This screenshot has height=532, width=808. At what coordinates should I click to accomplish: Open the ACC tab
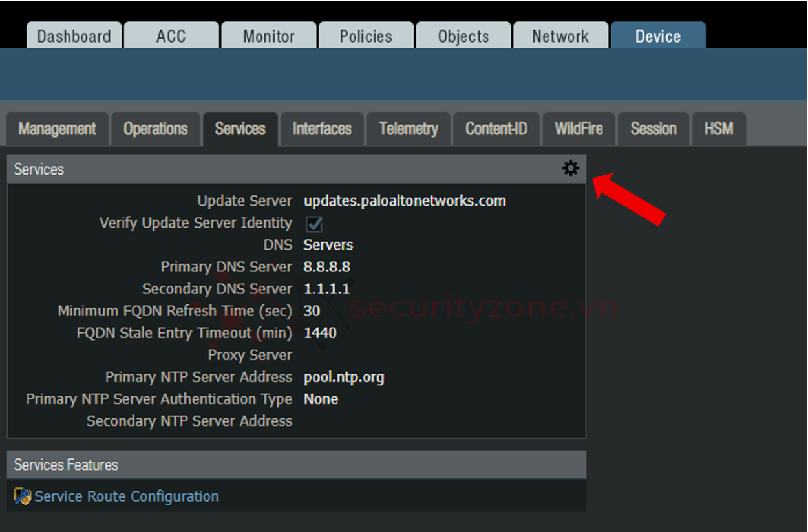[171, 36]
